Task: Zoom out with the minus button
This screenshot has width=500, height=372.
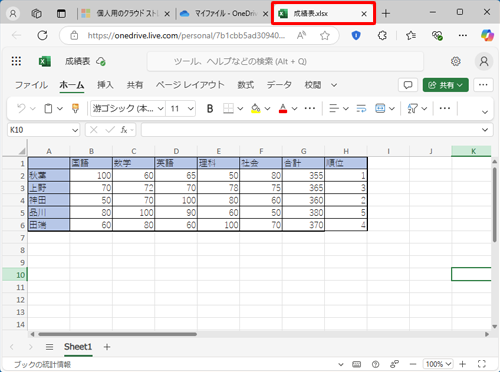Action: pyautogui.click(x=413, y=364)
